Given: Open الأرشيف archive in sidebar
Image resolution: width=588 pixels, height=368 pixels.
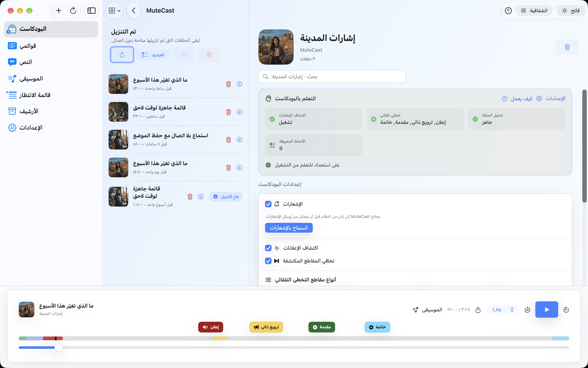Looking at the screenshot, I should click(x=51, y=111).
